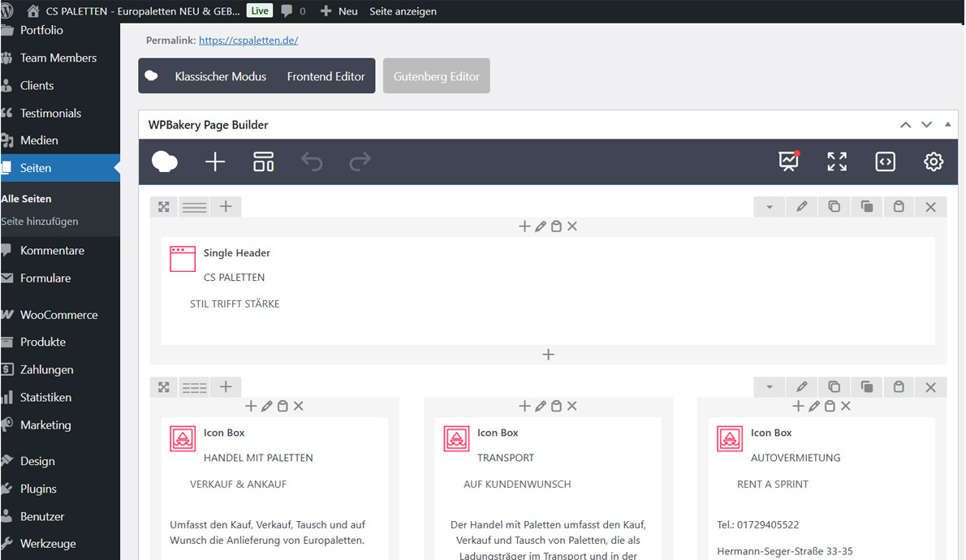Toggle first row dropdown arrow
Screen dimensions: 966x560
pyautogui.click(x=770, y=207)
